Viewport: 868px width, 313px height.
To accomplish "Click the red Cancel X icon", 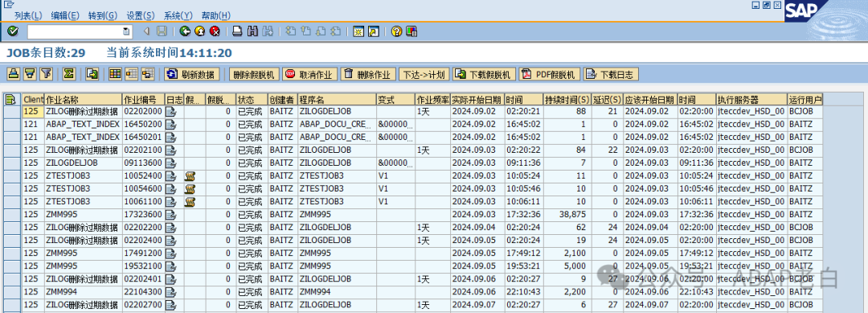I will (215, 31).
